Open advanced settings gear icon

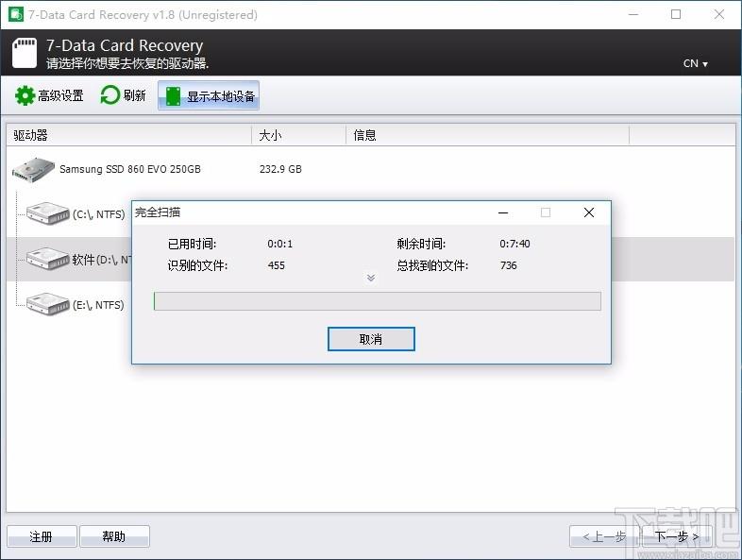(25, 95)
